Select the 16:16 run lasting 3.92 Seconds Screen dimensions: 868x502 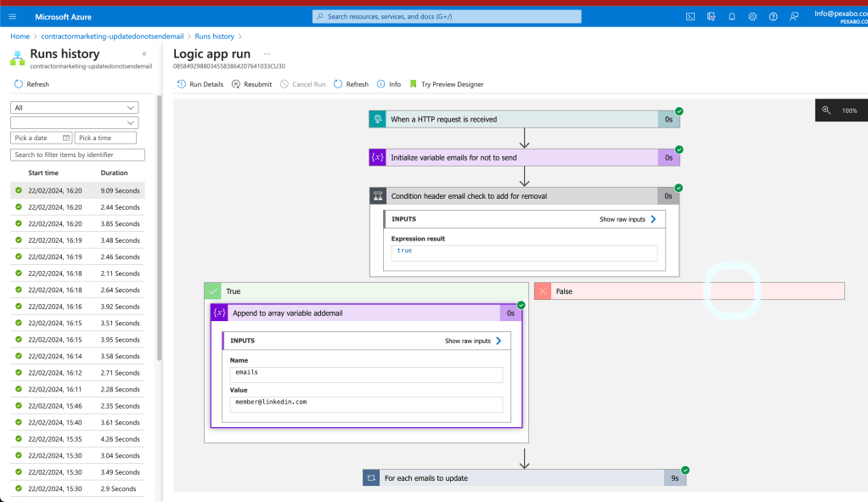coord(77,307)
